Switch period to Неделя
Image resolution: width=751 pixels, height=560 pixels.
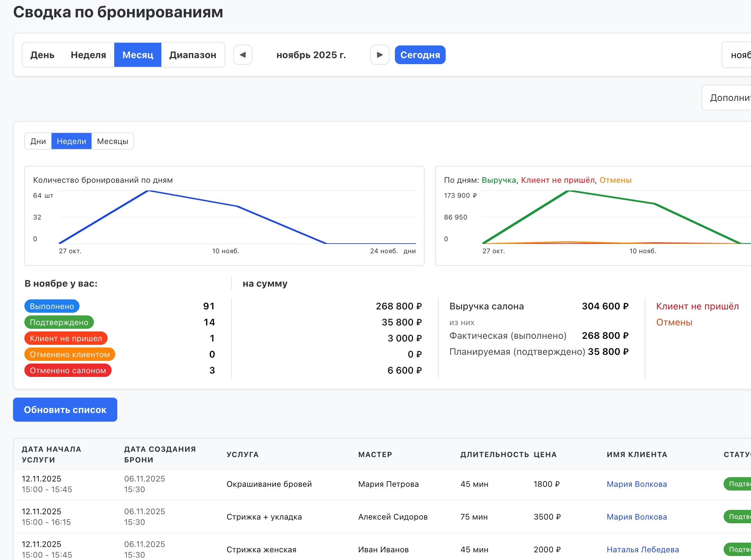[x=88, y=55]
